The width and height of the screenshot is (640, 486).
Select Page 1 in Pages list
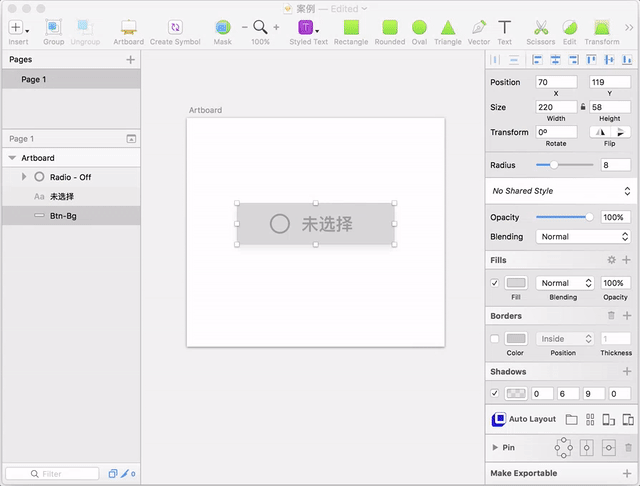pos(71,79)
